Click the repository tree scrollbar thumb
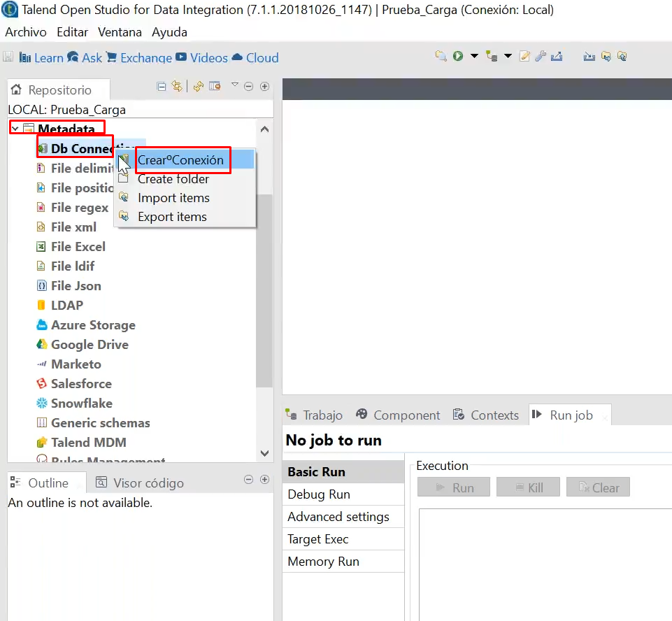 (x=264, y=291)
